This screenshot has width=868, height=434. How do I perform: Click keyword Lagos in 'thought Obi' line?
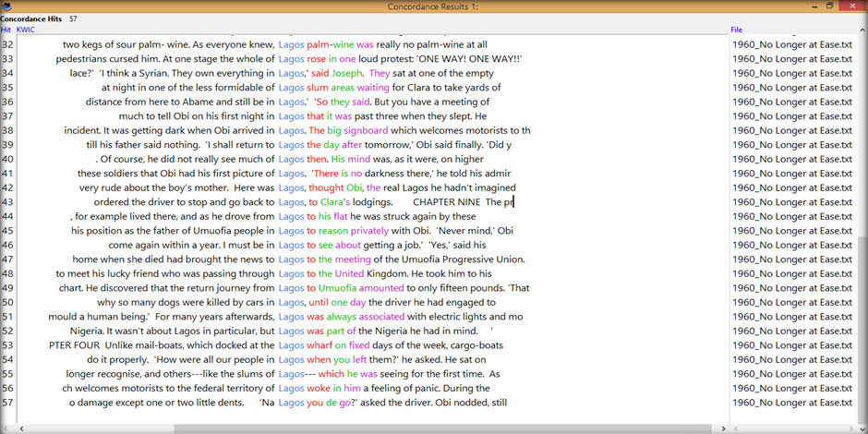click(x=291, y=187)
